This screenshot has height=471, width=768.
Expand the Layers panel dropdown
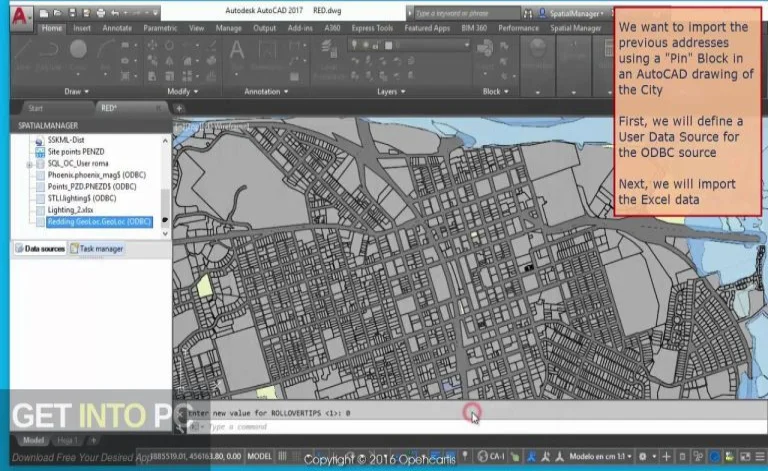click(x=391, y=92)
